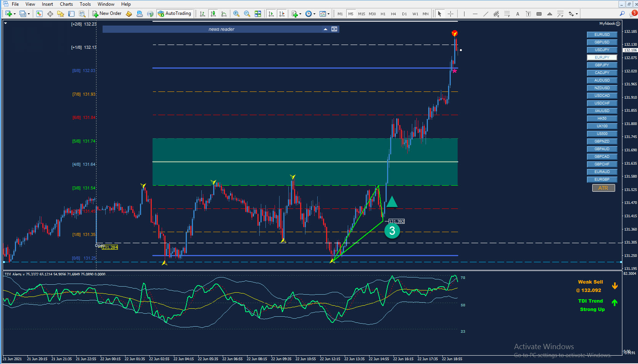
Task: Expand the new chart dropdown arrow
Action: [x=14, y=14]
